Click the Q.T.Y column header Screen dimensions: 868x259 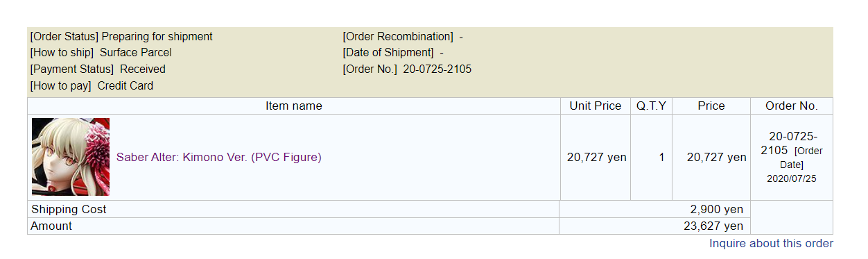tap(652, 106)
